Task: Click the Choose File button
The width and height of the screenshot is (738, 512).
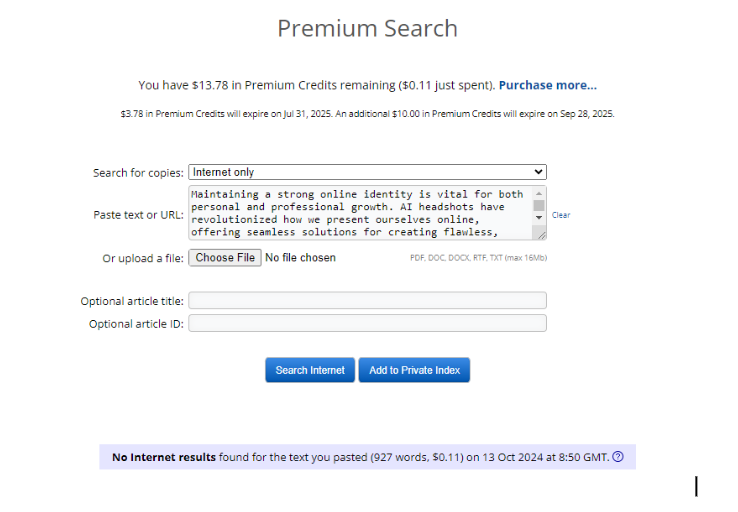Action: [x=225, y=258]
